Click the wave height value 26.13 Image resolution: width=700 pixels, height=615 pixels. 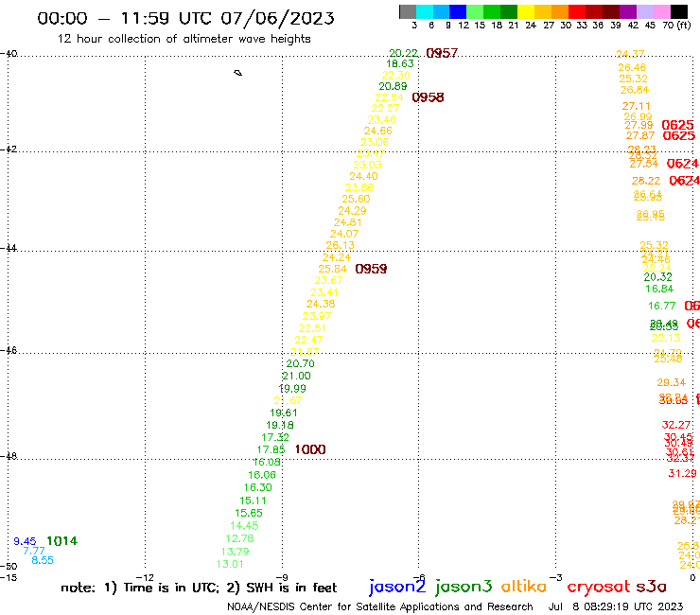341,245
